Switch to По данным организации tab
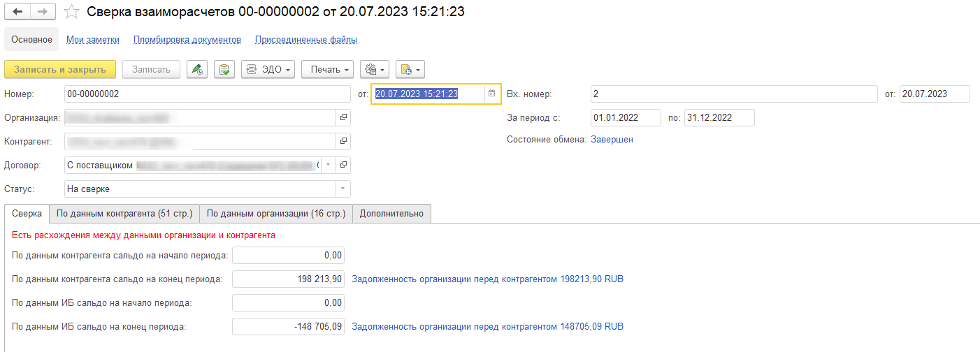 coord(276,214)
